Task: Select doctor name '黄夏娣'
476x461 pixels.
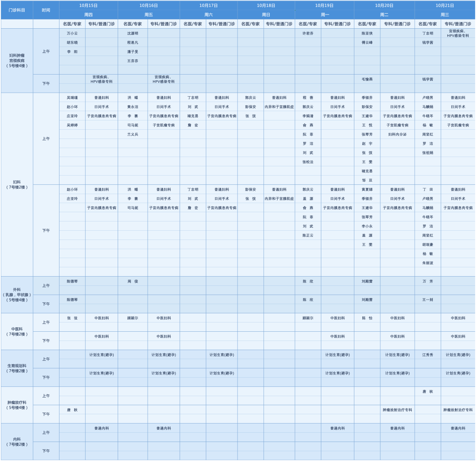Action: pyautogui.click(x=367, y=190)
